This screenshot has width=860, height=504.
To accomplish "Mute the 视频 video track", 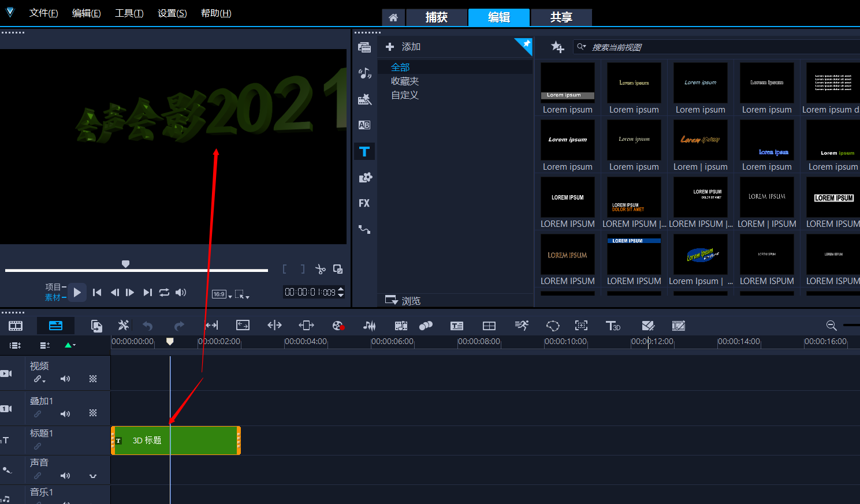I will point(65,379).
